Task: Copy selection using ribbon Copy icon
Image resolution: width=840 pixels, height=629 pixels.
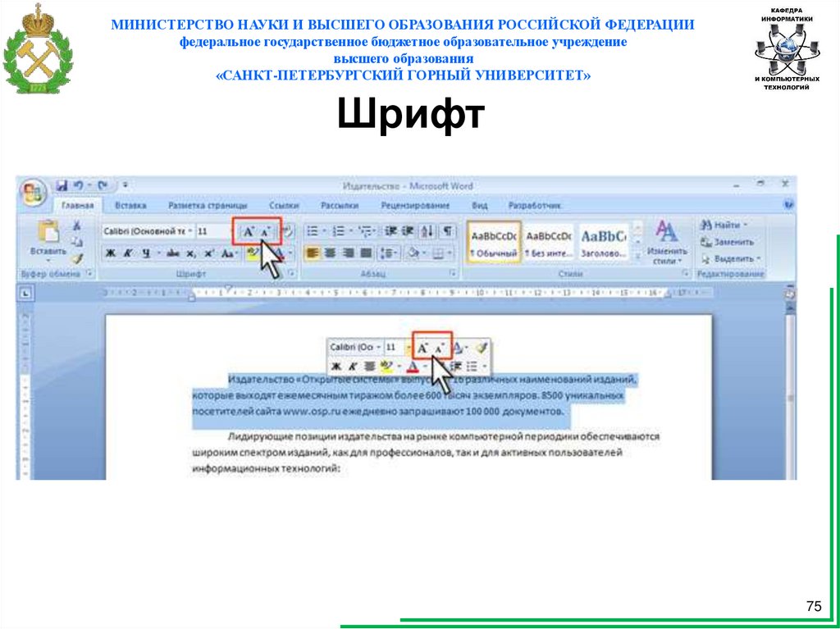Action: [x=77, y=242]
